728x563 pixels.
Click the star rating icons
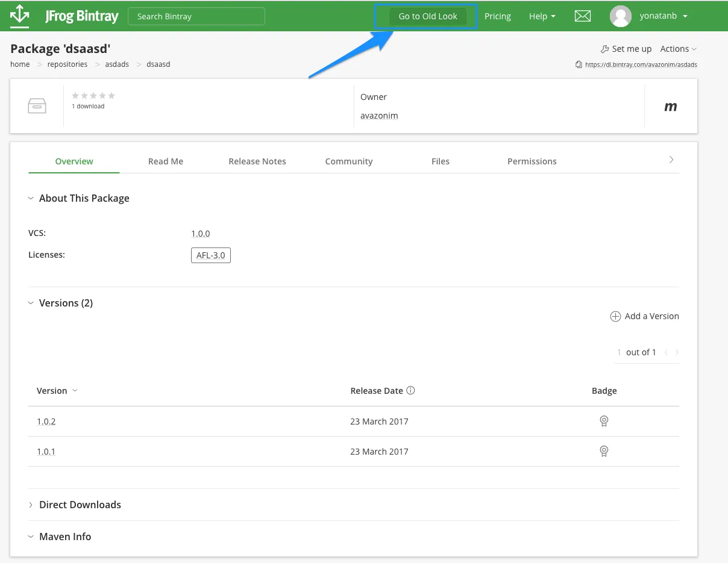tap(93, 96)
